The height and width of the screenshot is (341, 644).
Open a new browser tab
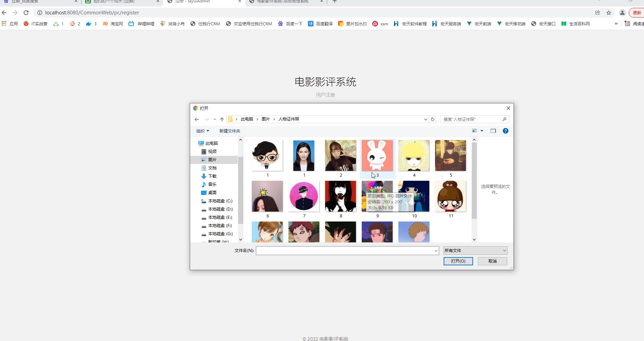pos(335,2)
